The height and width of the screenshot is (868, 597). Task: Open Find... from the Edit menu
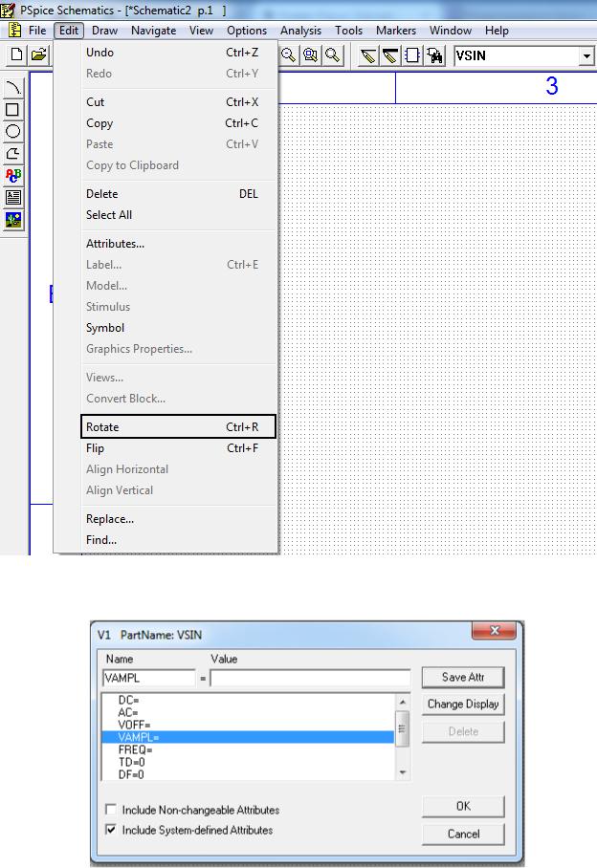pyautogui.click(x=178, y=540)
